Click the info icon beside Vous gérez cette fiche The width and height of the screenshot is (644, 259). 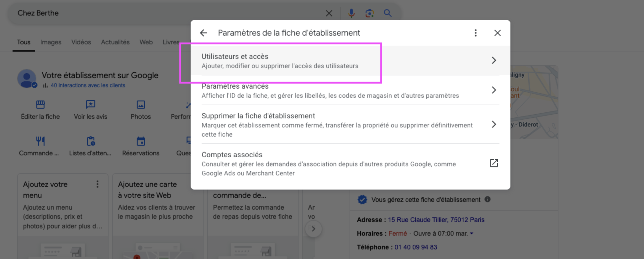pos(488,199)
